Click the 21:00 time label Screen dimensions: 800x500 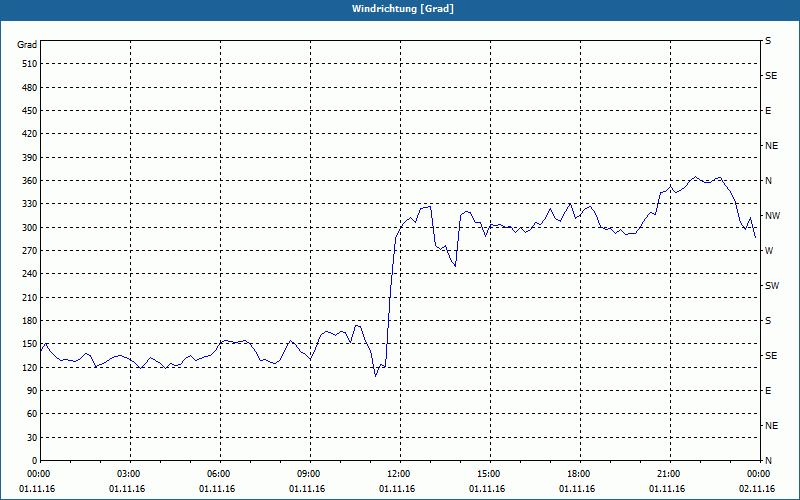coord(670,474)
